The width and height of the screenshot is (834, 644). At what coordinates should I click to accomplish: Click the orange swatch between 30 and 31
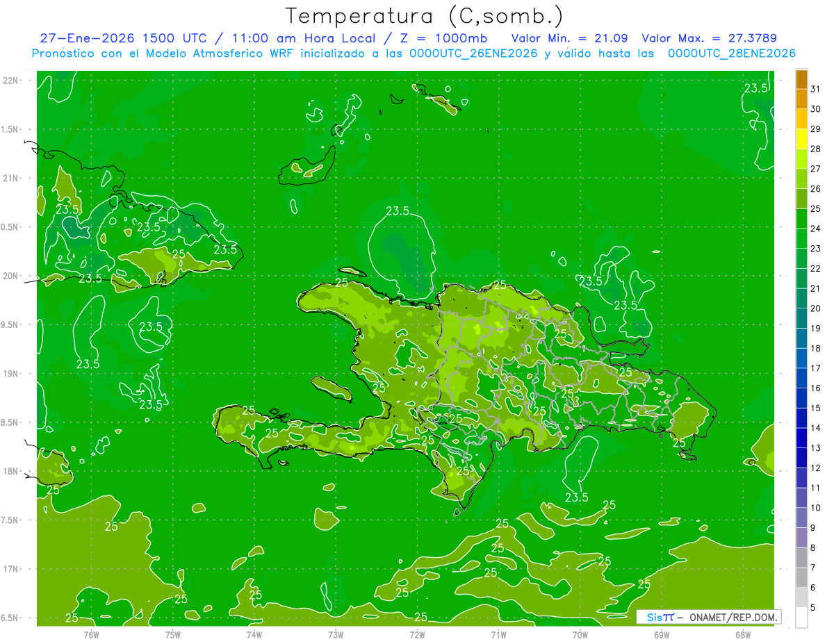tap(801, 99)
